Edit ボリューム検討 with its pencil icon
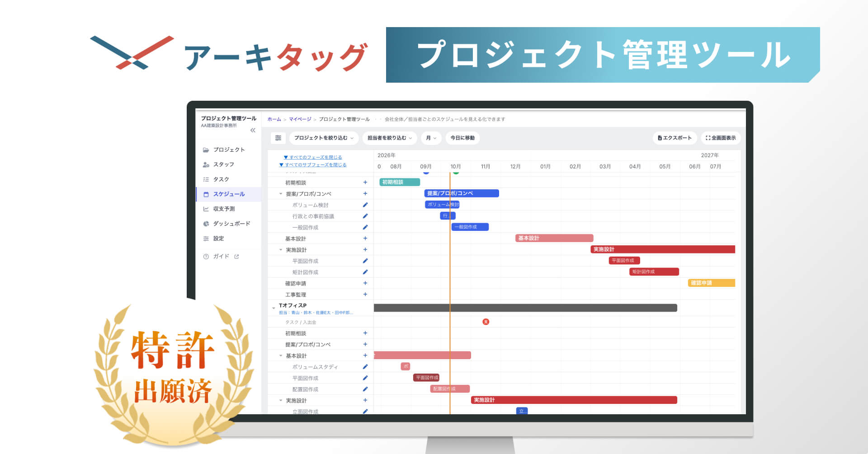868x454 pixels. tap(365, 205)
